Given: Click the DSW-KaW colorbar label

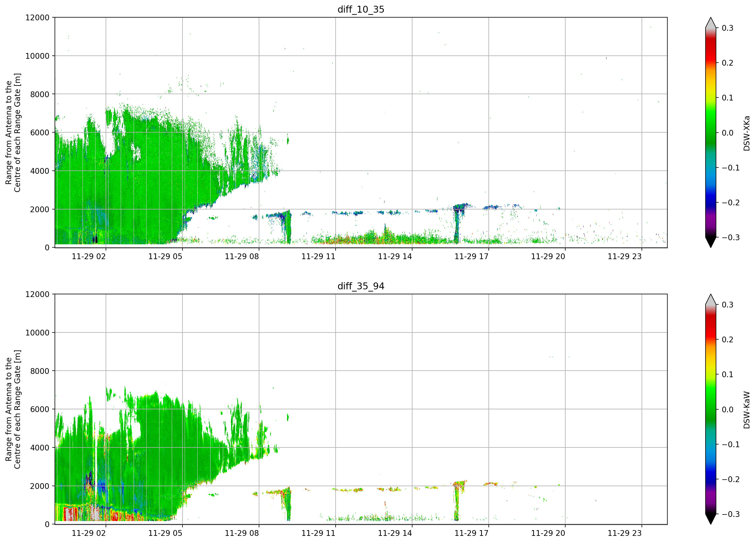Looking at the screenshot, I should (x=746, y=410).
